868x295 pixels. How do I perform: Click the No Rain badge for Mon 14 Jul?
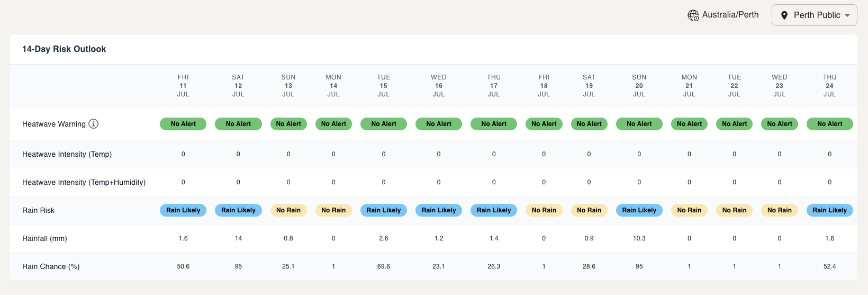(x=333, y=210)
